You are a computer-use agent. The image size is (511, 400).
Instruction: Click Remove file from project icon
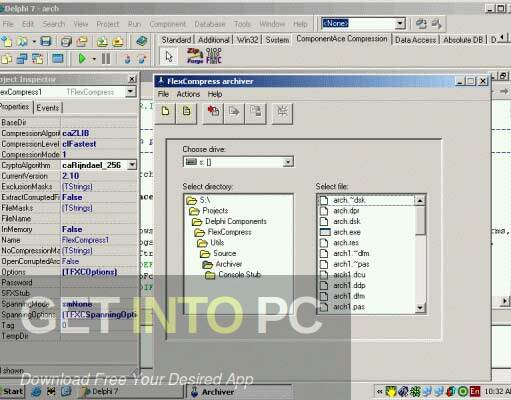click(x=118, y=42)
